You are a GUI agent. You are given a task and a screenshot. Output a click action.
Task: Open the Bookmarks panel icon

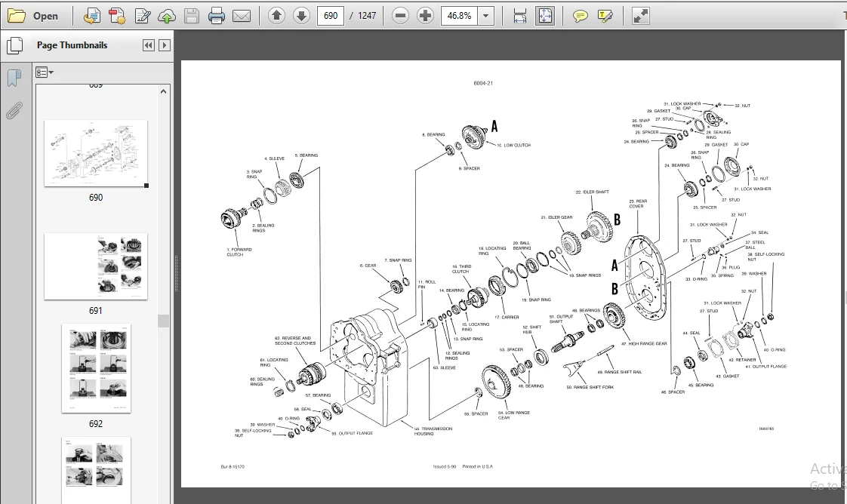click(x=14, y=78)
